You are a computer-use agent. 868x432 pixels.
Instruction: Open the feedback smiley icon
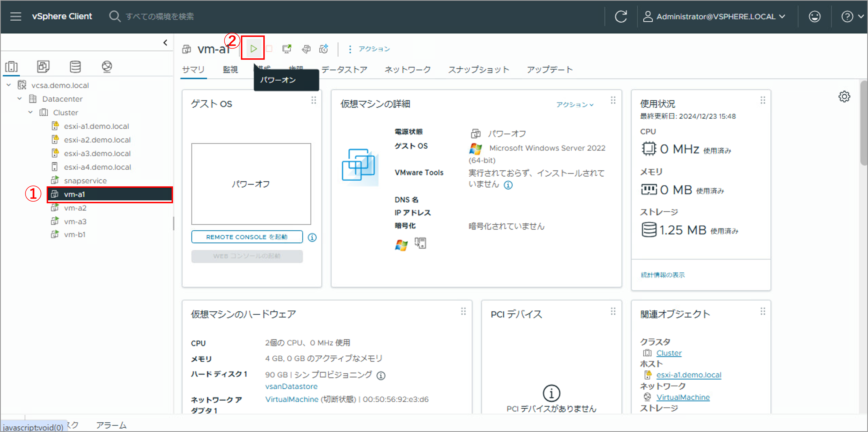(814, 17)
